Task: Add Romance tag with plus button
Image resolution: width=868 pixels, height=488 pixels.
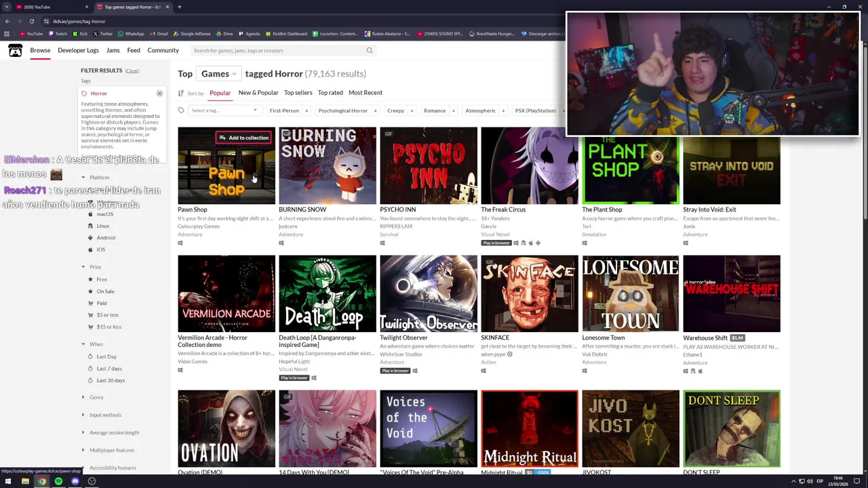Action: (453, 110)
